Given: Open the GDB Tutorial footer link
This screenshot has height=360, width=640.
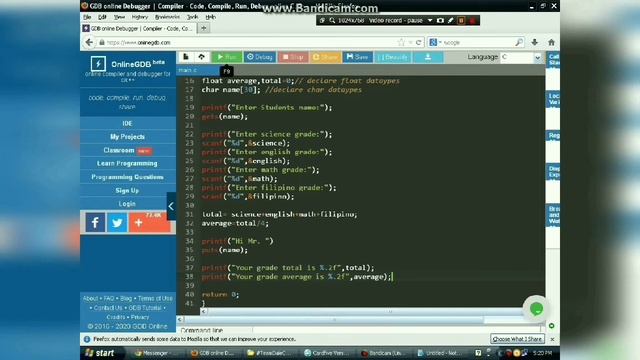Looking at the screenshot, I should [x=145, y=308].
